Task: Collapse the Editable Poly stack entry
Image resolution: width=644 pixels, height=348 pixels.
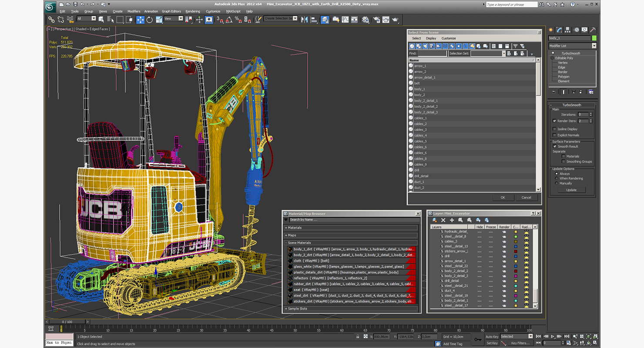Action: point(552,58)
